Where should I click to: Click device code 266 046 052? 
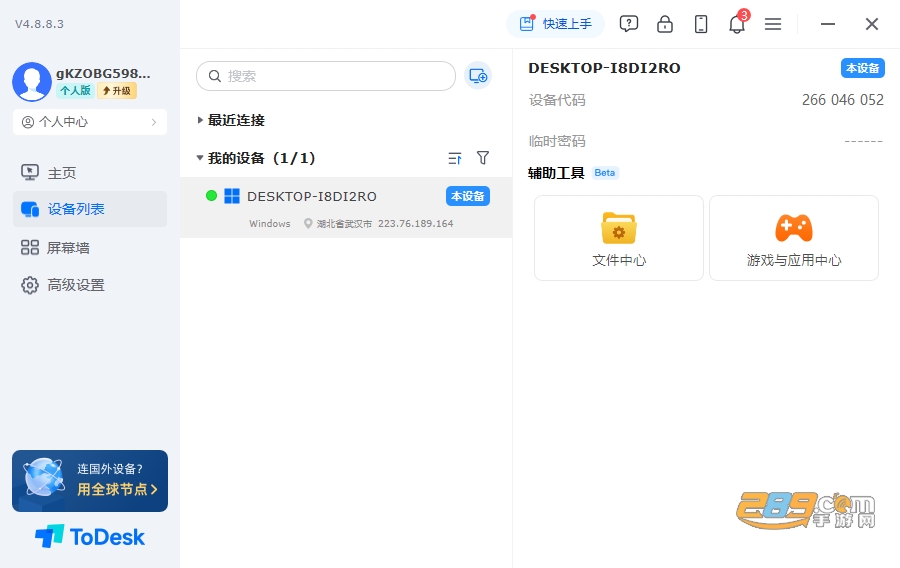[x=843, y=100]
